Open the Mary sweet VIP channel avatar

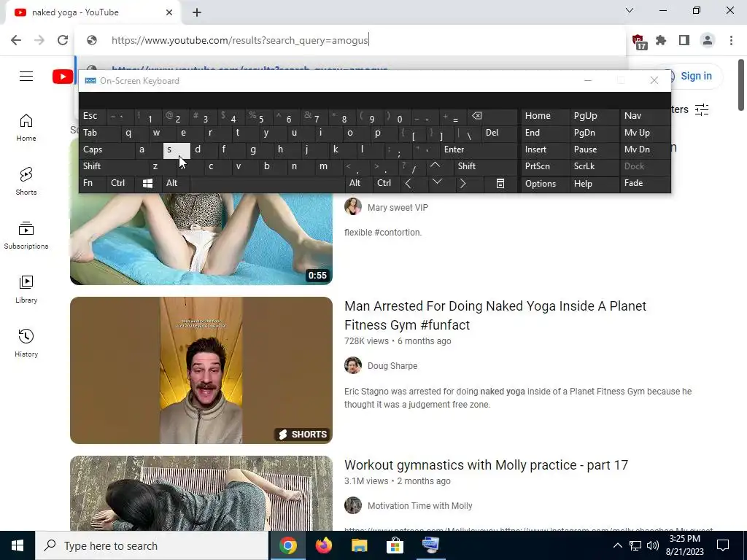coord(353,206)
